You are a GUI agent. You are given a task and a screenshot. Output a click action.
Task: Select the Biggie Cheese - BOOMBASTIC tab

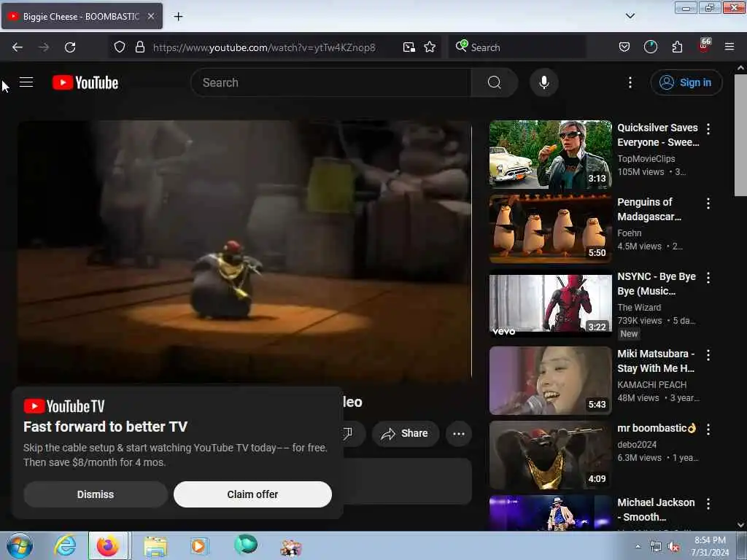click(82, 16)
